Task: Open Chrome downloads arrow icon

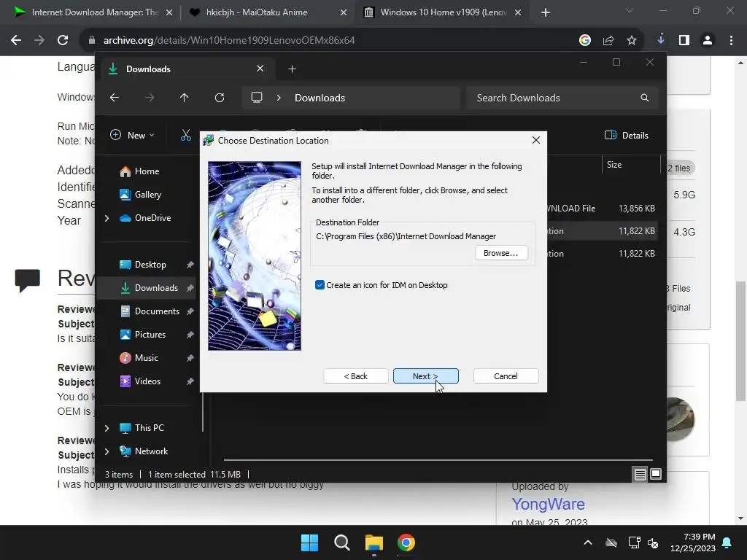Action: pyautogui.click(x=661, y=40)
